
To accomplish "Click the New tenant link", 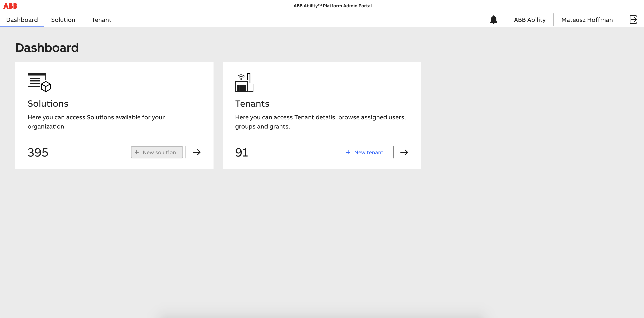I will click(365, 152).
